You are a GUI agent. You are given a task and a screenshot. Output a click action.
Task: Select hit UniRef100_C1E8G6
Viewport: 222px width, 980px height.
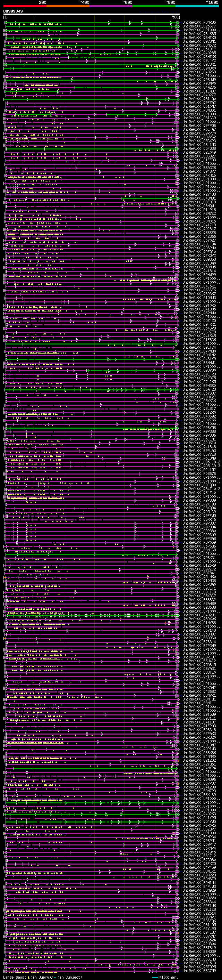(x=199, y=340)
